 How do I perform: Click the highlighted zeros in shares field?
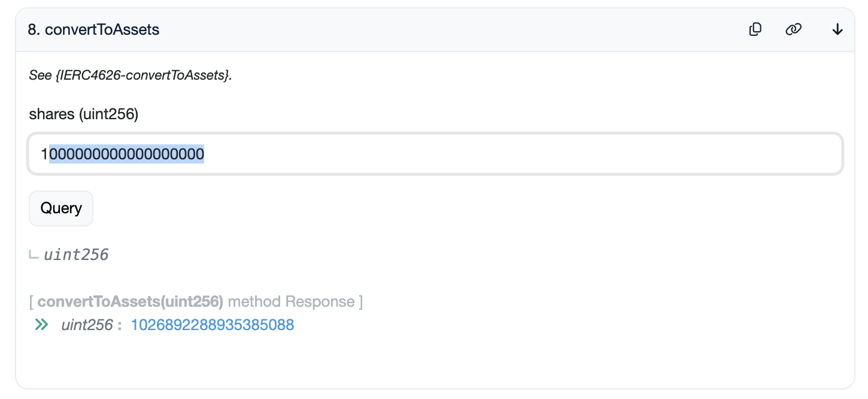(x=127, y=155)
